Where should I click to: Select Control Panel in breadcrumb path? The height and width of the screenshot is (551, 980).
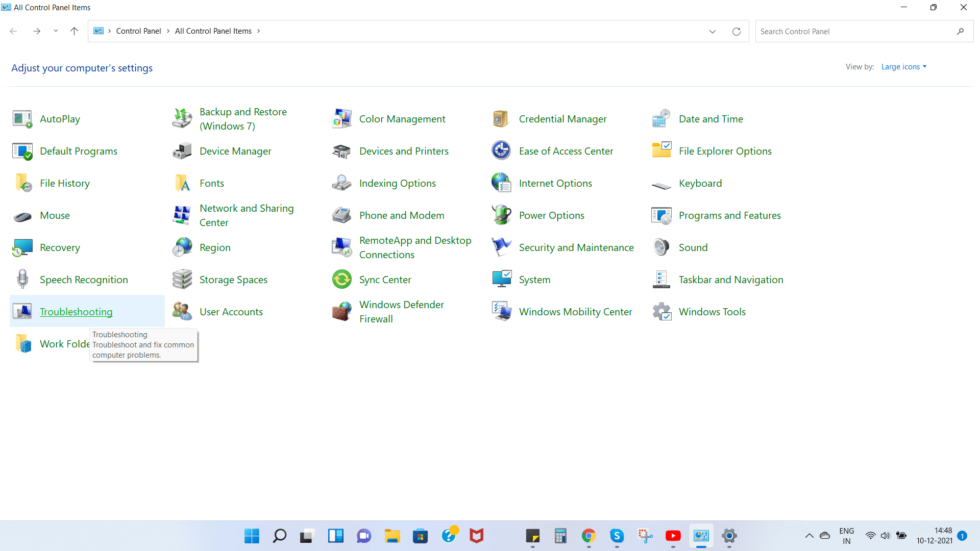pyautogui.click(x=137, y=31)
